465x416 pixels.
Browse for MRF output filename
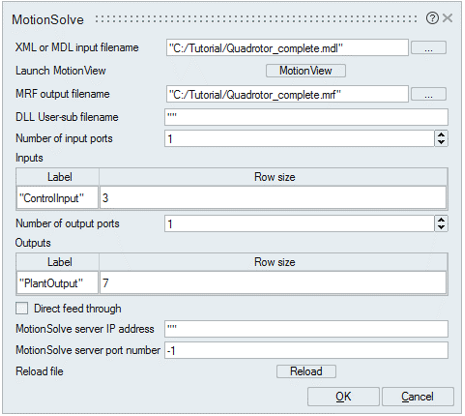click(x=429, y=94)
